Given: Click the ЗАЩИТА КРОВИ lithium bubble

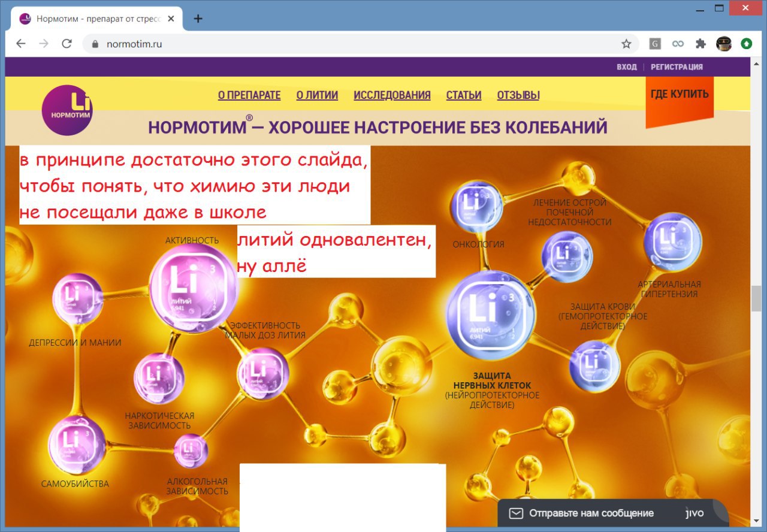Looking at the screenshot, I should point(594,365).
